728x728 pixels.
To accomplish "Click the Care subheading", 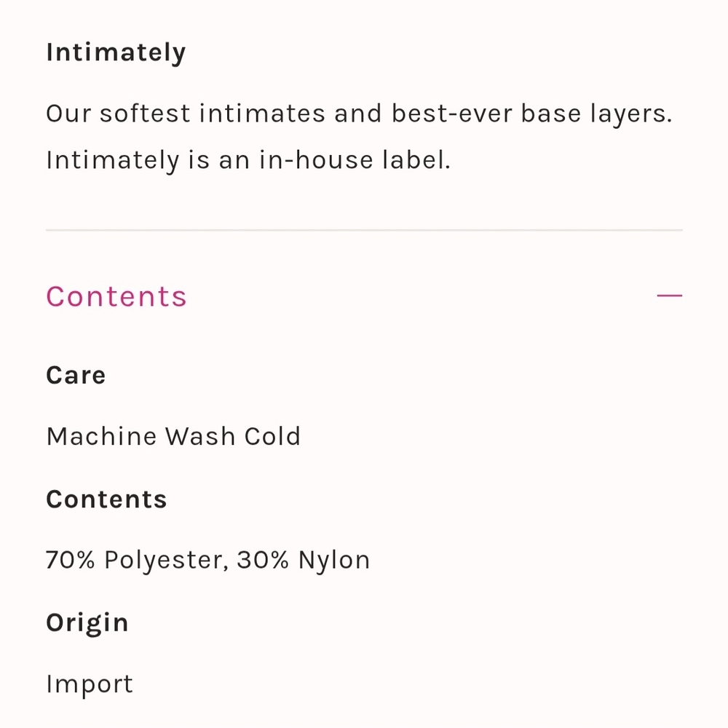I will pos(76,375).
